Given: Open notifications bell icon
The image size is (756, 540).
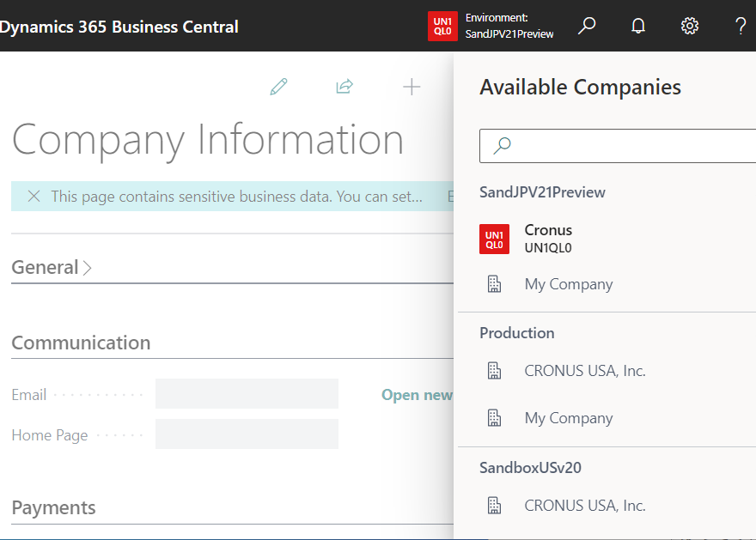Looking at the screenshot, I should (637, 26).
